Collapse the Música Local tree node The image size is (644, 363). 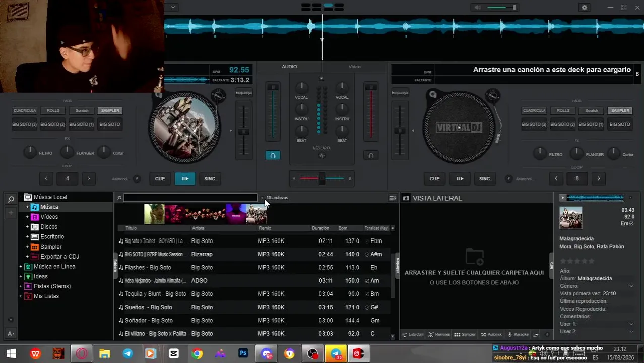click(x=21, y=197)
